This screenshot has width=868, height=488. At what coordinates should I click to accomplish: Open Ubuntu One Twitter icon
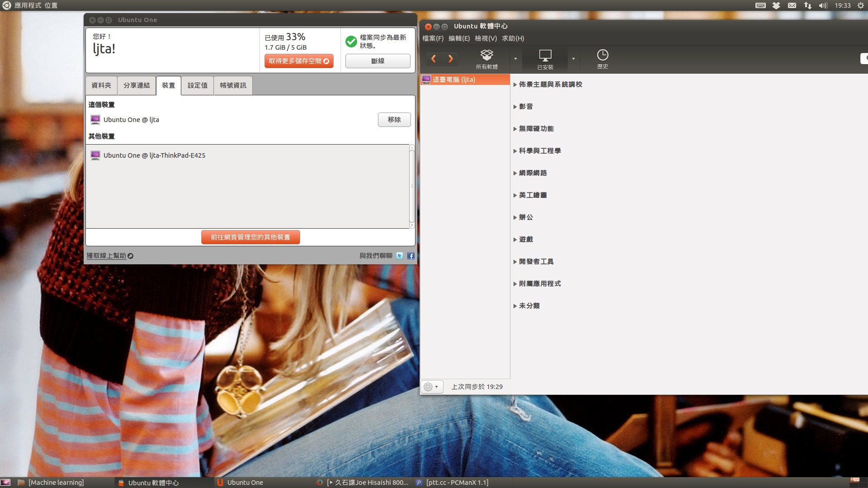pos(400,256)
